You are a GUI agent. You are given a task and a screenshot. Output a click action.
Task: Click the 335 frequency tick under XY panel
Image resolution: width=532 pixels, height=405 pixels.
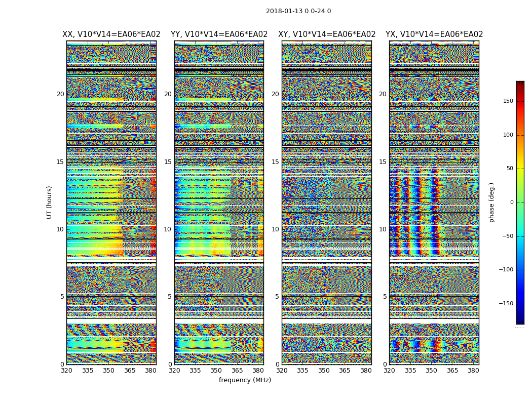click(x=302, y=371)
